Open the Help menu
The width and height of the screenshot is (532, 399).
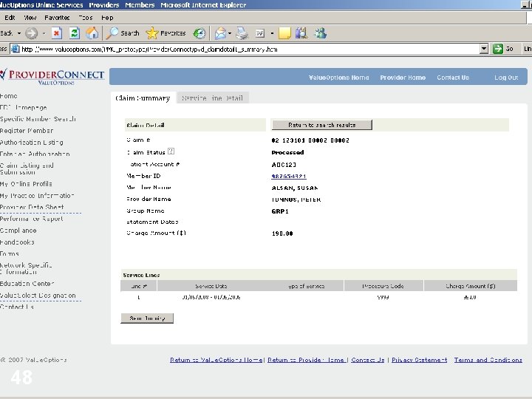(107, 18)
